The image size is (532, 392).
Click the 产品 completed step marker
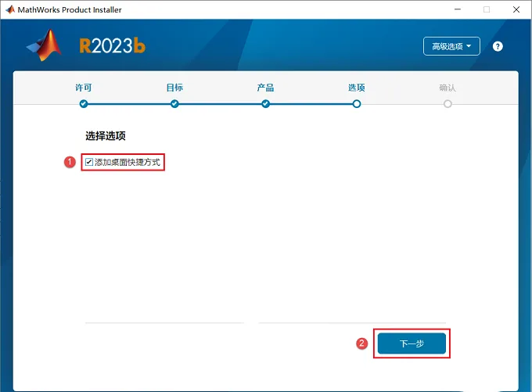pos(266,104)
